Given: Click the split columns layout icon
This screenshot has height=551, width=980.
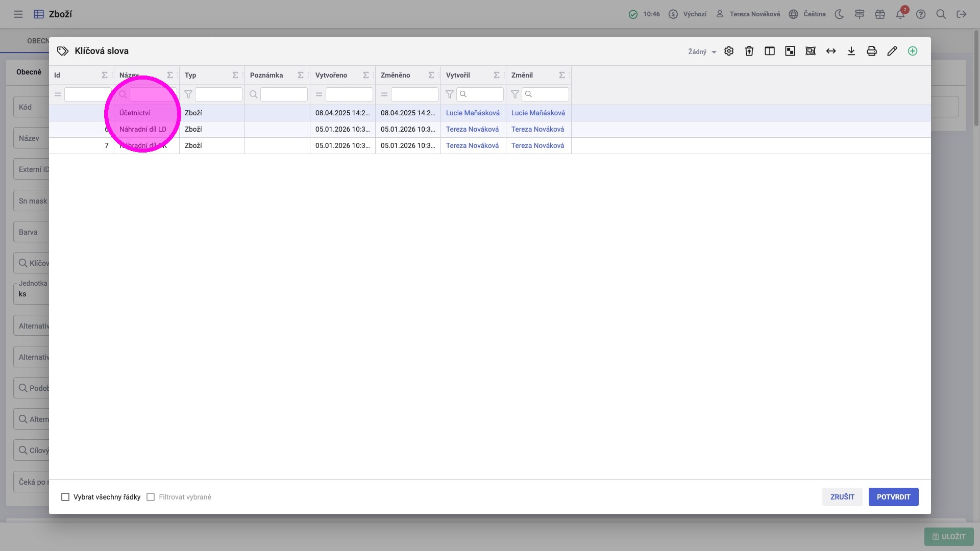Looking at the screenshot, I should (770, 51).
